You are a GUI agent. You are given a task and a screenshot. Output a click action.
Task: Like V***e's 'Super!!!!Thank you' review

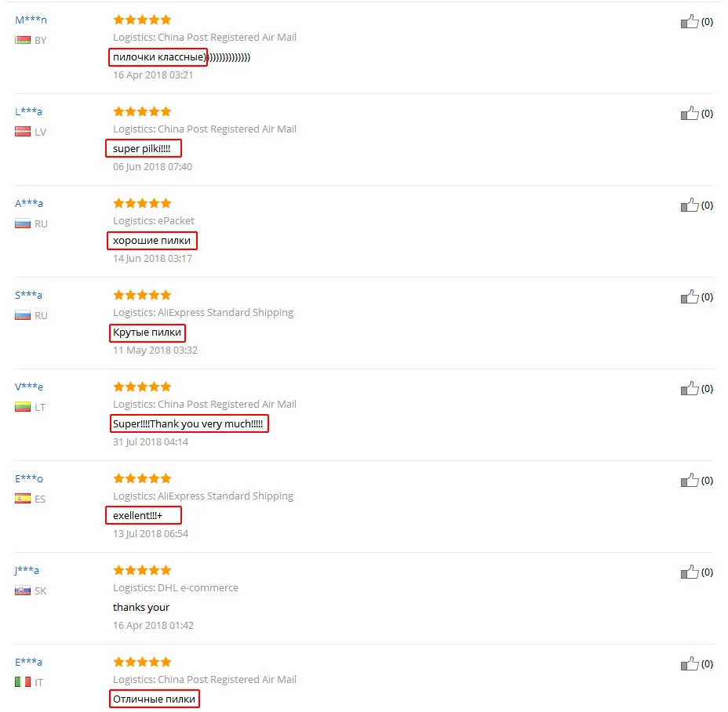point(690,388)
